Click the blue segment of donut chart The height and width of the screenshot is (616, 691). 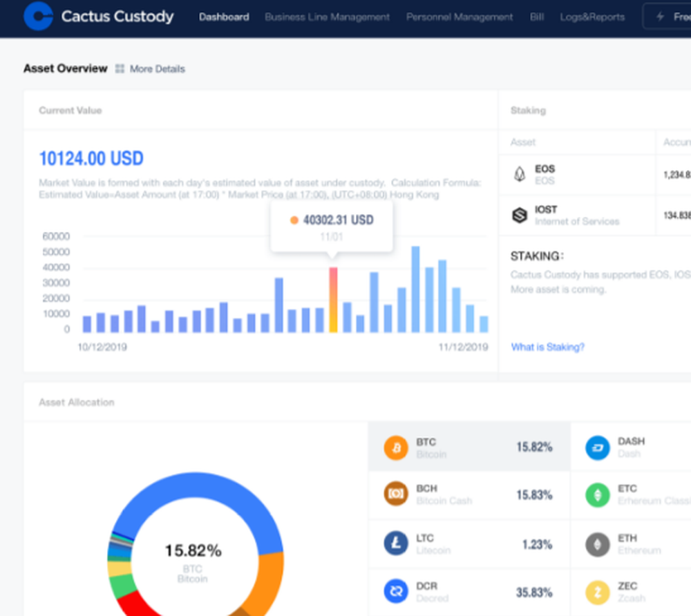[x=198, y=485]
